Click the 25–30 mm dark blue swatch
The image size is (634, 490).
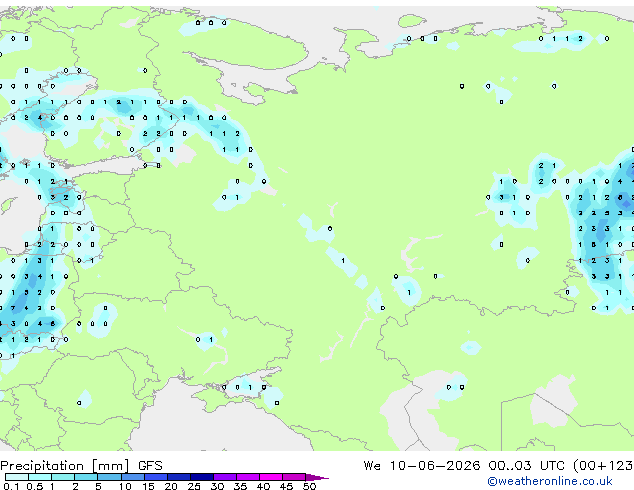pos(202,477)
